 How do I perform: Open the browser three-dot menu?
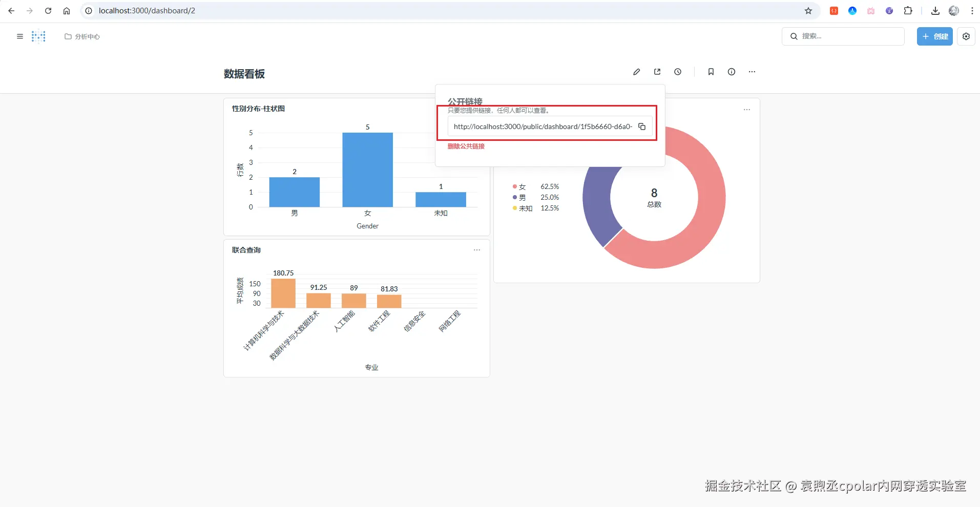tap(972, 11)
